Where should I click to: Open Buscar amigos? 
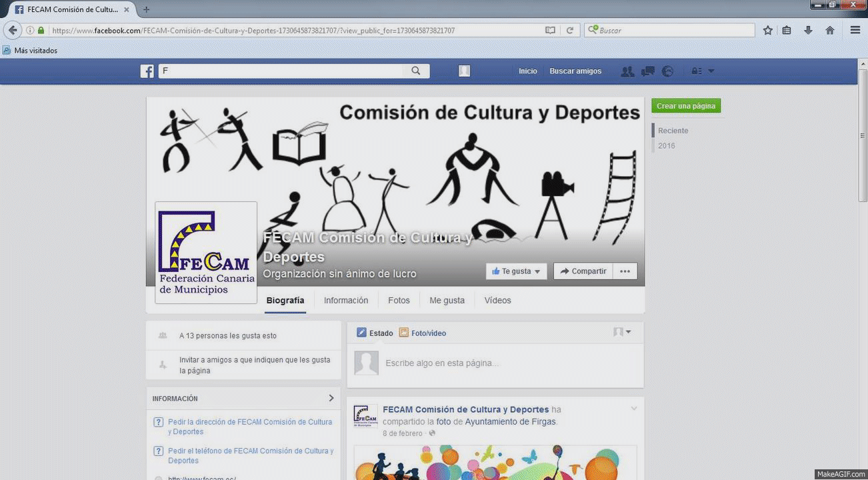click(x=575, y=71)
